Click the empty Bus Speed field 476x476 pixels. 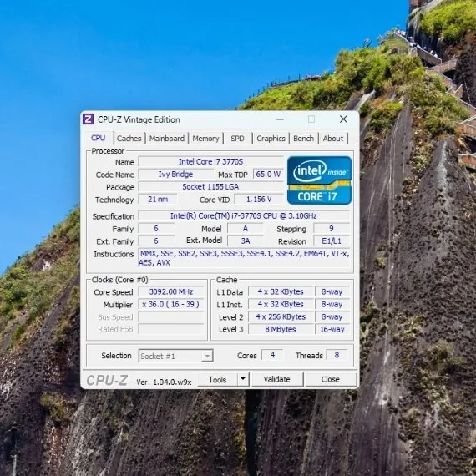point(171,316)
